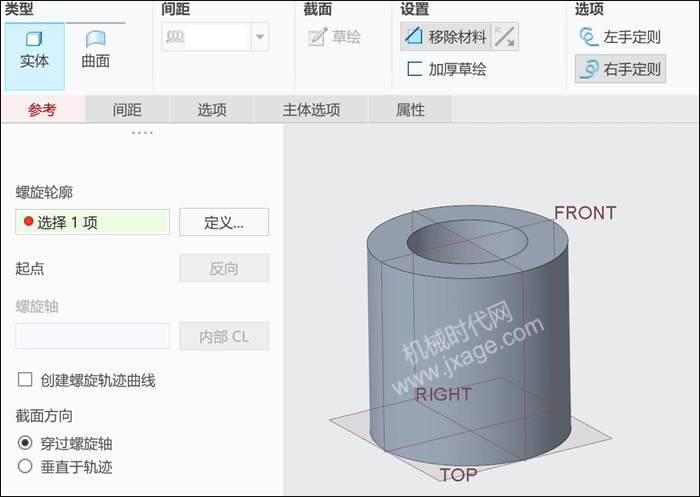Screen dimensions: 700x497
Task: Open the 间距 pitch tab
Action: [x=127, y=109]
